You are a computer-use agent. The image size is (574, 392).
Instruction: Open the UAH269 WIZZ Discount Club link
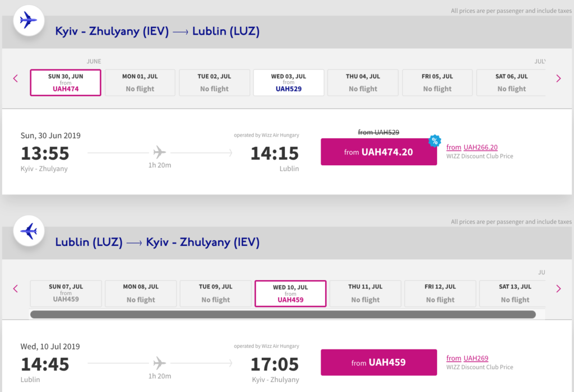click(476, 358)
